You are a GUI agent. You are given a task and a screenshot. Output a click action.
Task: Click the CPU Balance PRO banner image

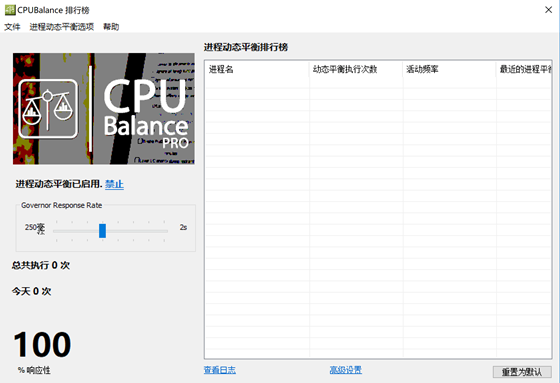pyautogui.click(x=104, y=109)
